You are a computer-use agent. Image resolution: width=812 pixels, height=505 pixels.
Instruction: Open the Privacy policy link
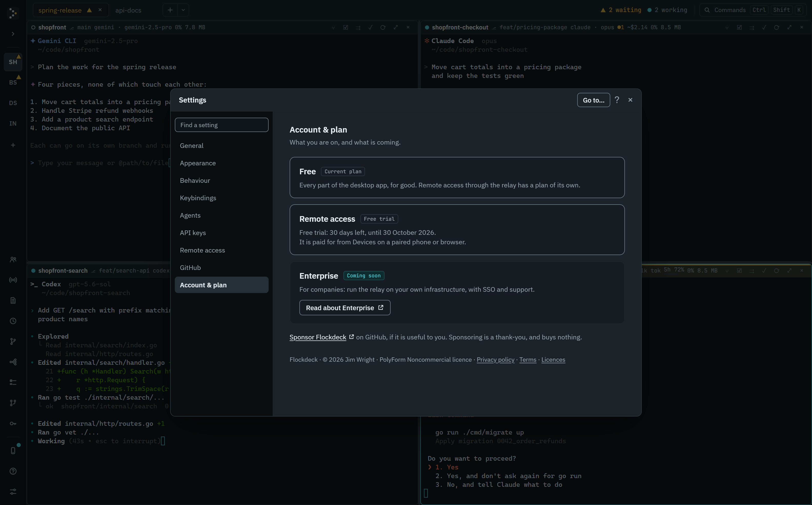[x=495, y=359]
